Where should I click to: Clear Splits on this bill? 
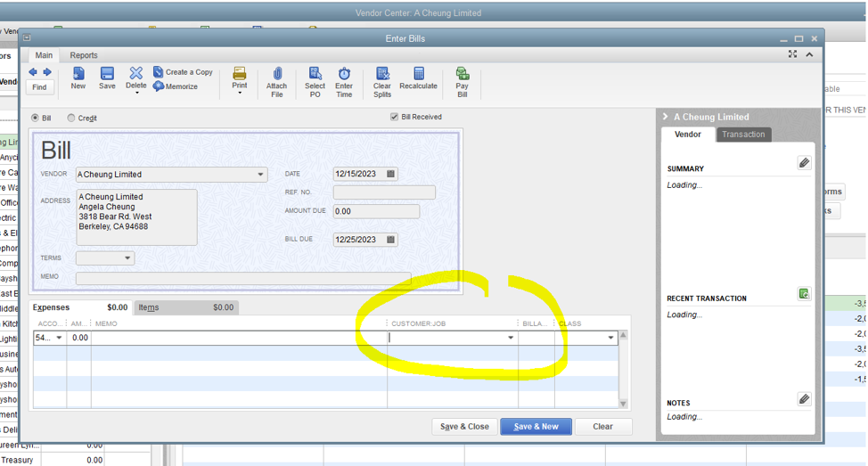(x=382, y=83)
